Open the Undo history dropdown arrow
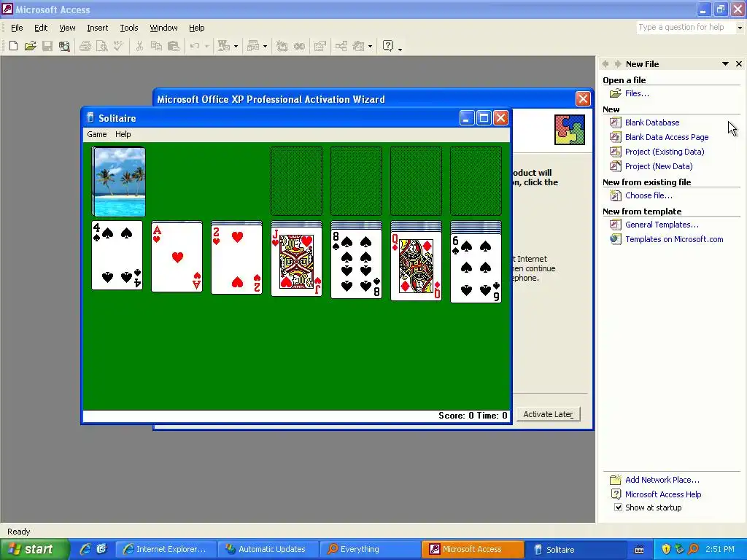The height and width of the screenshot is (560, 747). (206, 46)
